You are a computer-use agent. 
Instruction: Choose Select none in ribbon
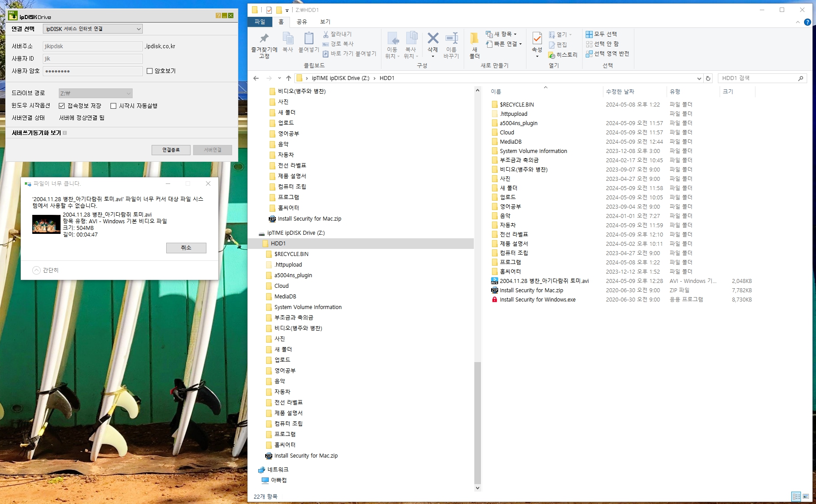(x=602, y=44)
